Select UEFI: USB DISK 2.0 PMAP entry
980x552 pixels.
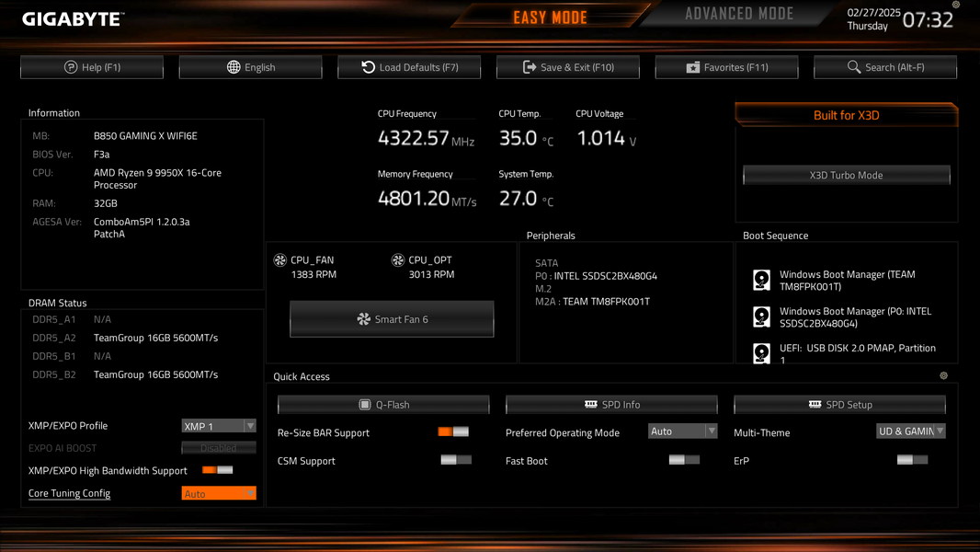(x=858, y=354)
